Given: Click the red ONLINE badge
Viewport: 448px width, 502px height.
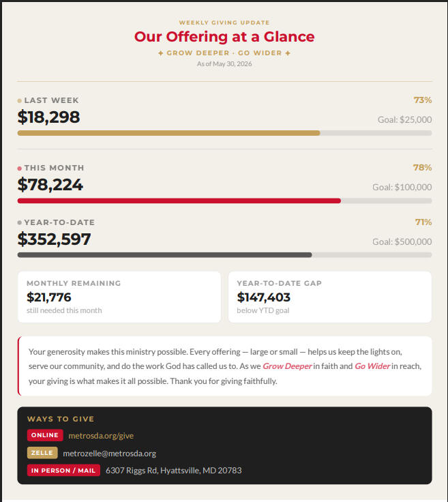Looking at the screenshot, I should [x=45, y=435].
